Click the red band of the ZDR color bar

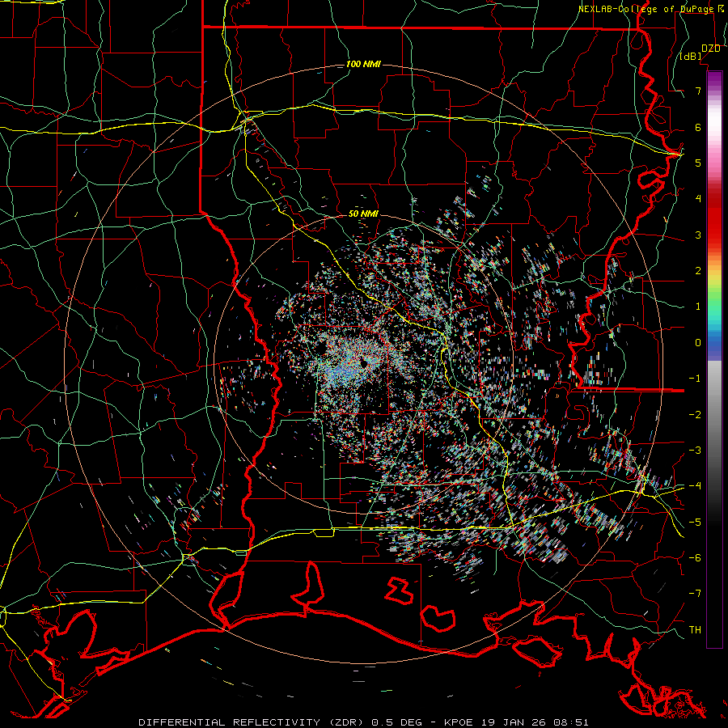714,218
